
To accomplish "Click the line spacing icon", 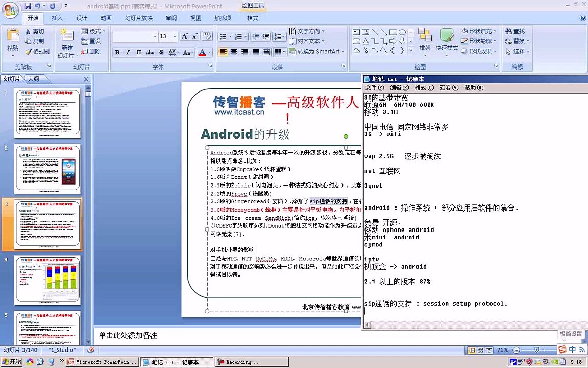I will pos(278,36).
